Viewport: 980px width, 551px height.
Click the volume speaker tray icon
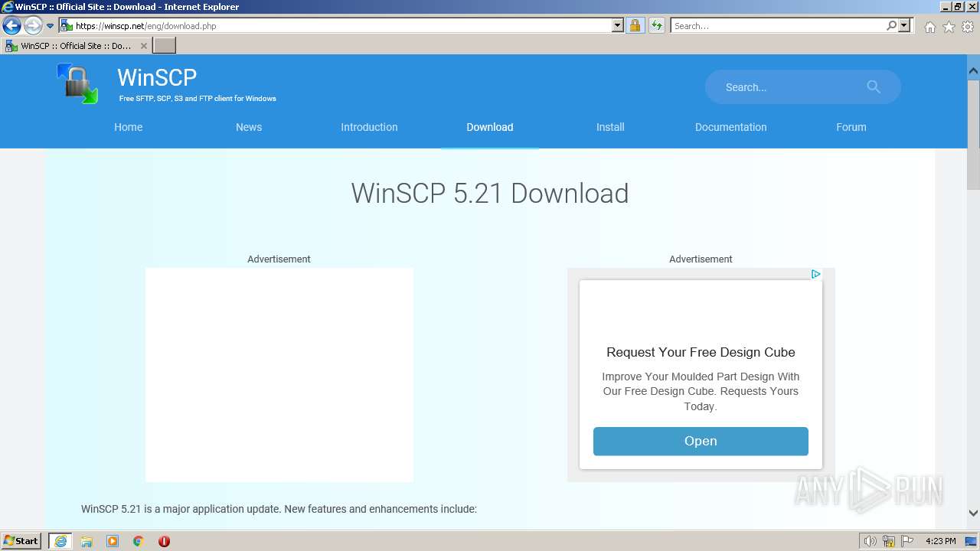pyautogui.click(x=870, y=541)
